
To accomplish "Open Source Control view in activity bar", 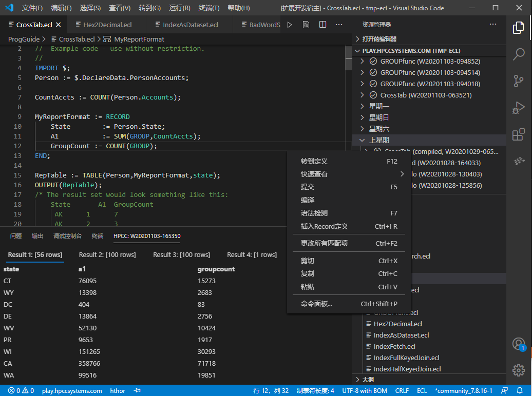I will pos(519,81).
